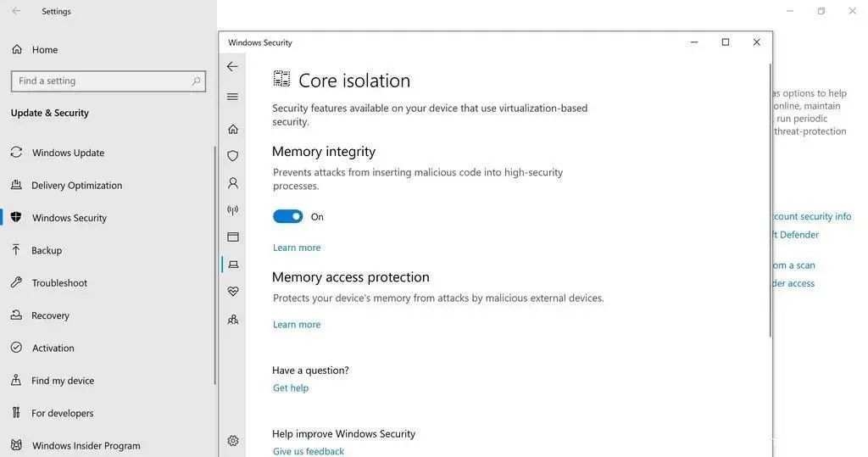
Task: Open App & browser control icon
Action: coord(233,237)
